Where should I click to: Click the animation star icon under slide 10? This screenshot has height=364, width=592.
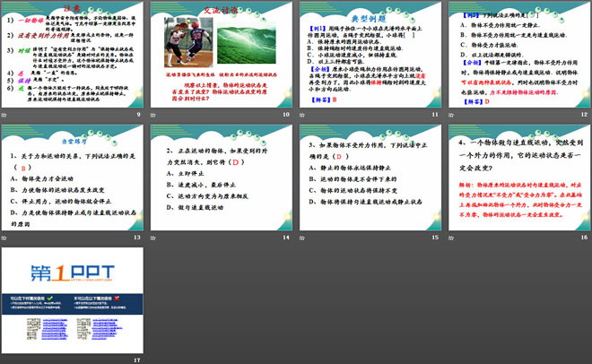click(x=152, y=115)
